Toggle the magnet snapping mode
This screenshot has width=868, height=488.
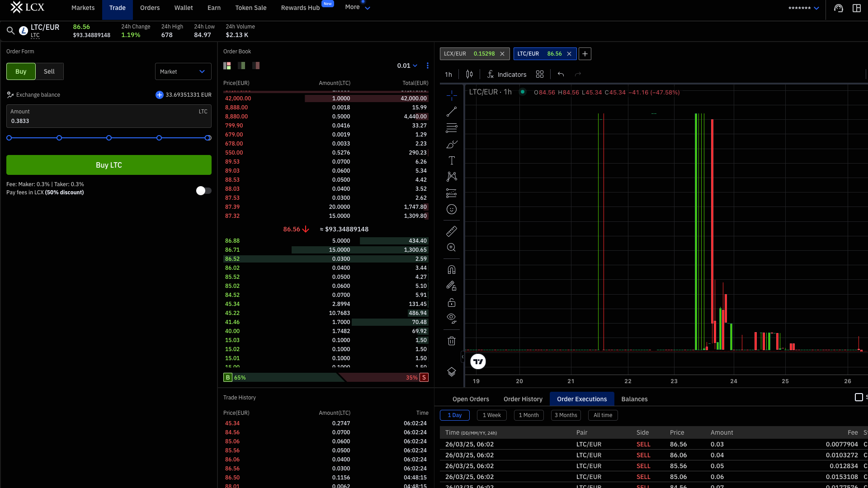[452, 270]
